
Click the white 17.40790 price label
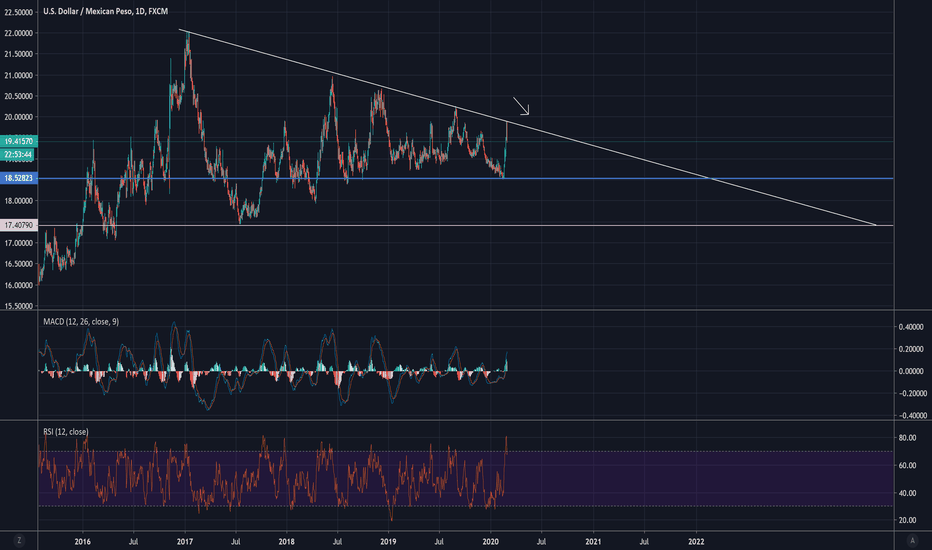tap(20, 226)
